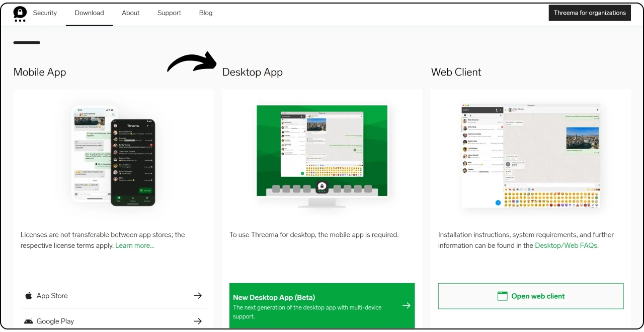Click the 'Installation instructions, system requirements' text

pos(526,240)
